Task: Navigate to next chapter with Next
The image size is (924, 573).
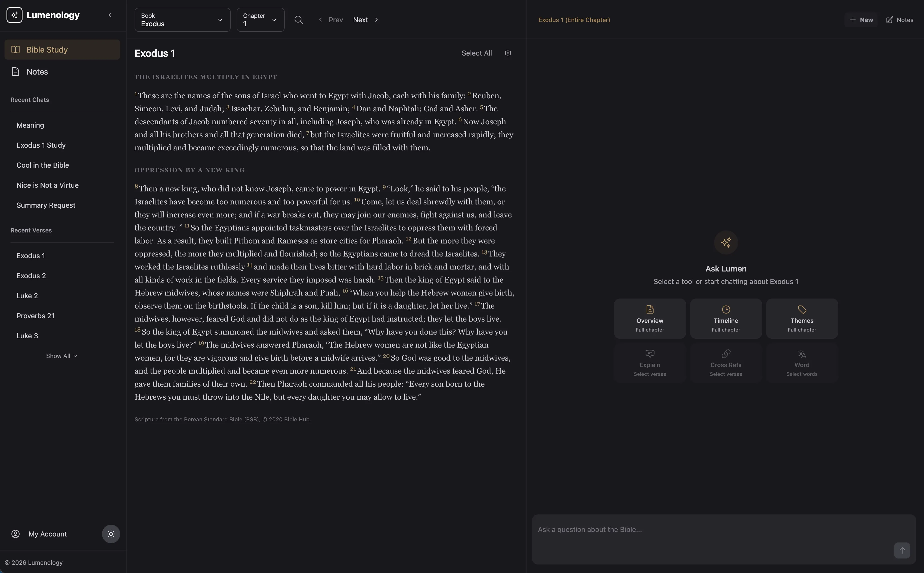Action: (x=360, y=20)
